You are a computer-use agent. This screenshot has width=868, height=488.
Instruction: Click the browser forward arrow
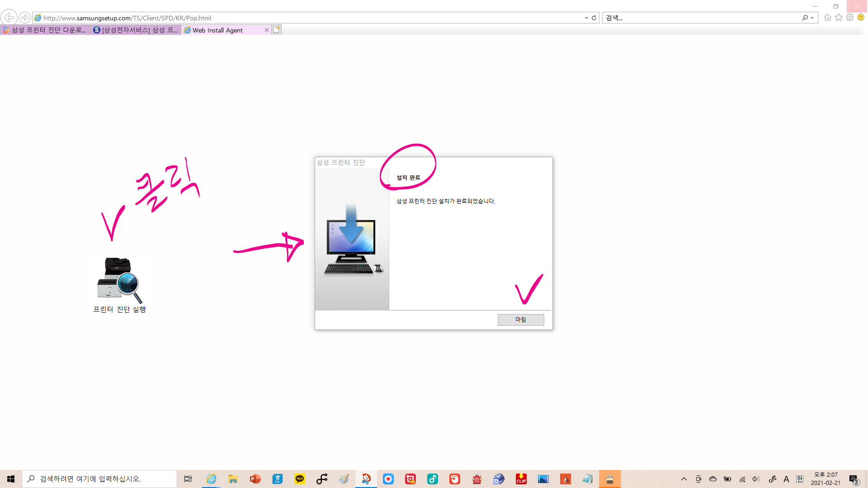[x=25, y=18]
